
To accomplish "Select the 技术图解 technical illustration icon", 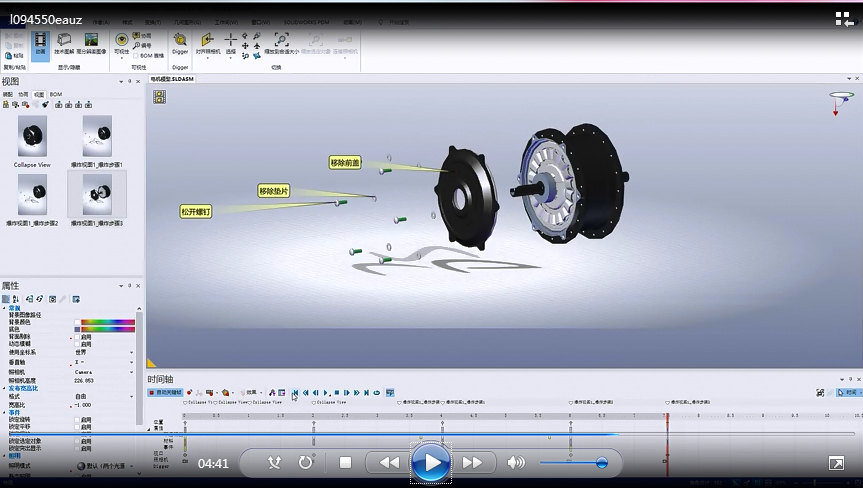I will [x=64, y=41].
